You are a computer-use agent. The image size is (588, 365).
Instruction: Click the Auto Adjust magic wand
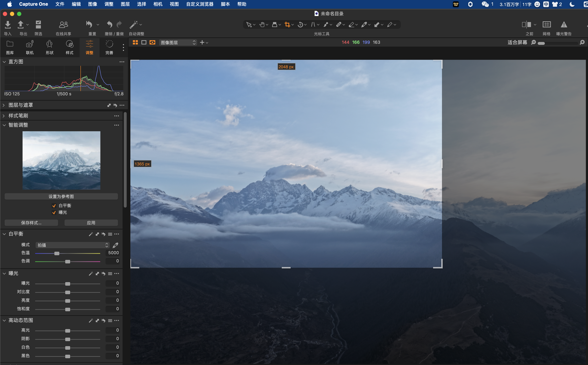134,24
